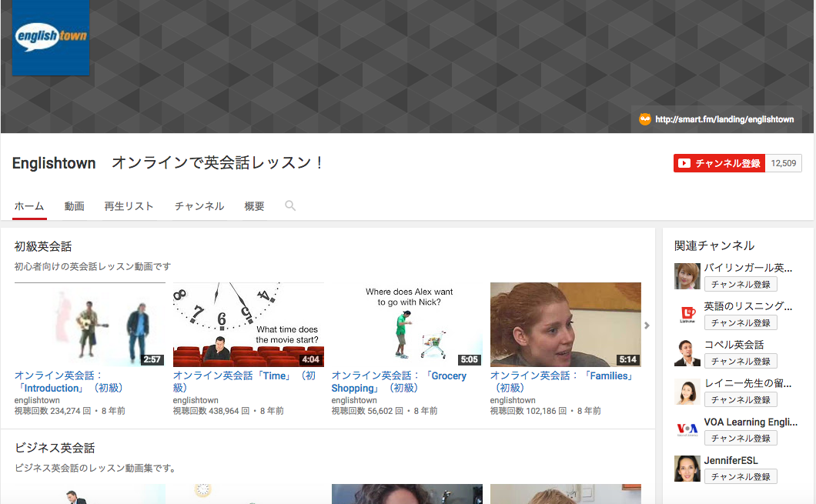The width and height of the screenshot is (816, 504).
Task: Switch to the 再生リスト tab
Action: [129, 206]
